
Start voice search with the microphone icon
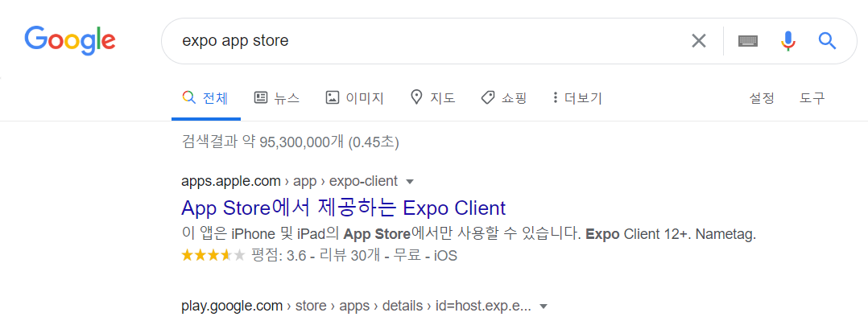788,40
